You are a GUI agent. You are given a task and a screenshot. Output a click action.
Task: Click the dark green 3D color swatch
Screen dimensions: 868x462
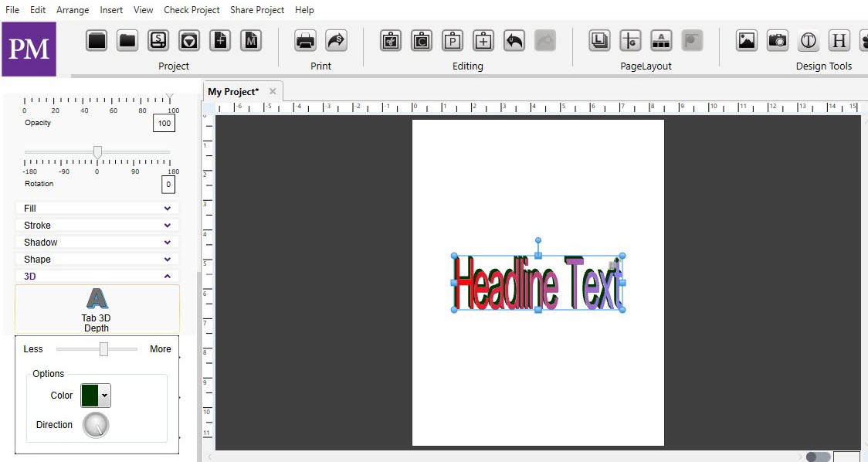click(x=90, y=396)
